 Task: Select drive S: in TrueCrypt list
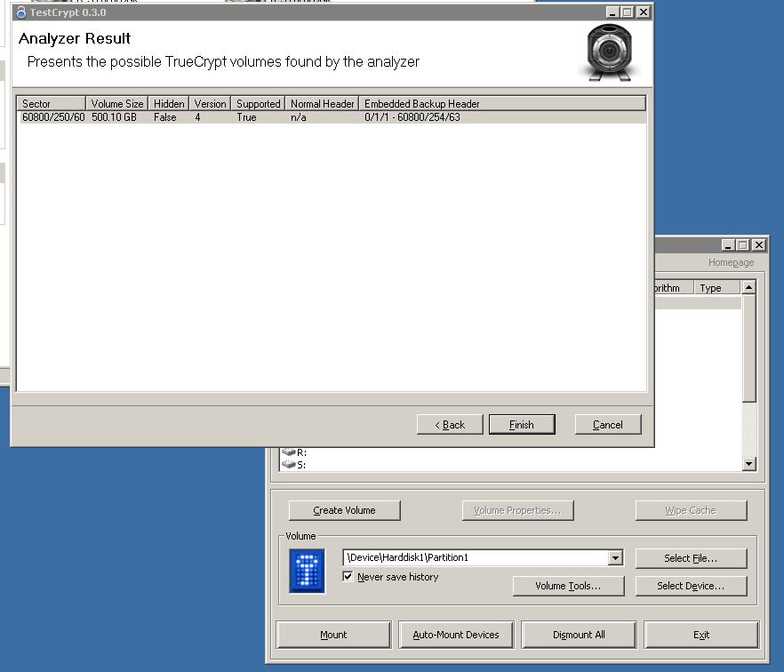294,465
